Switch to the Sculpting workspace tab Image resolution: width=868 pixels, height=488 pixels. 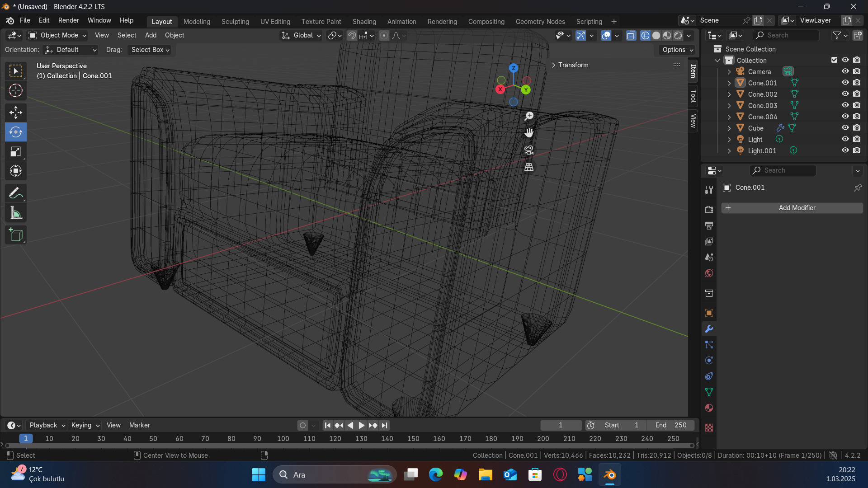(235, 21)
